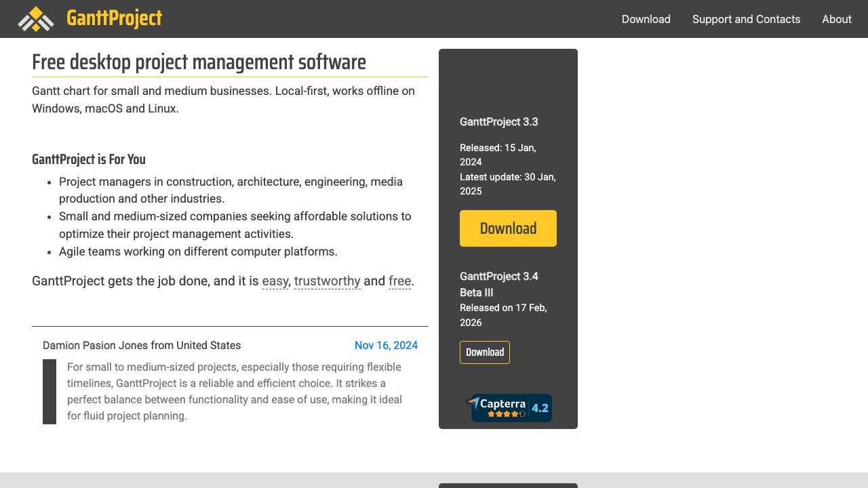Click the GanttProject diamond logo icon
Screen dimensions: 868x488
point(36,19)
